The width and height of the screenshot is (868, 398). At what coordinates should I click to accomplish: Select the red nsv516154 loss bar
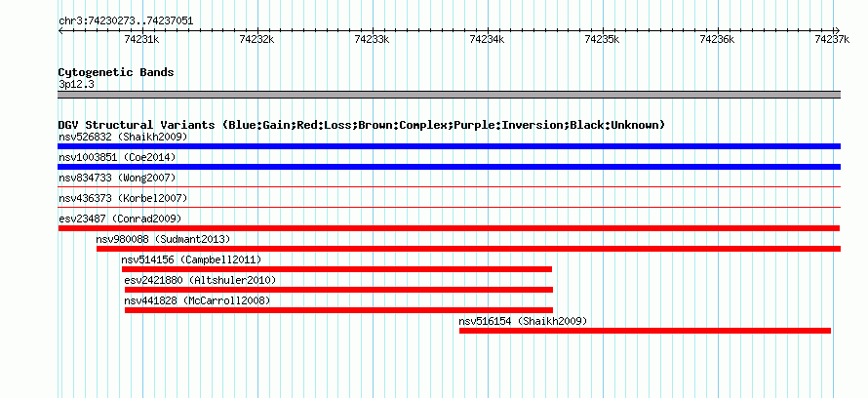tap(645, 331)
